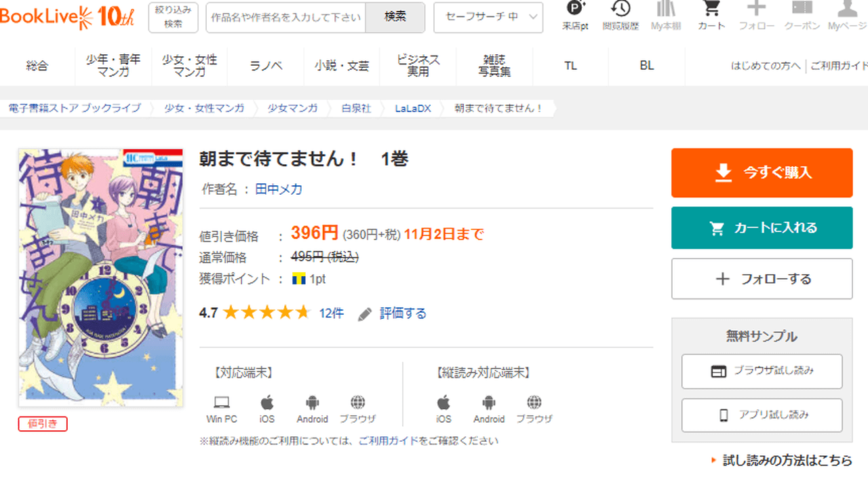Open the My本棚 bookshelf icon

(x=665, y=16)
